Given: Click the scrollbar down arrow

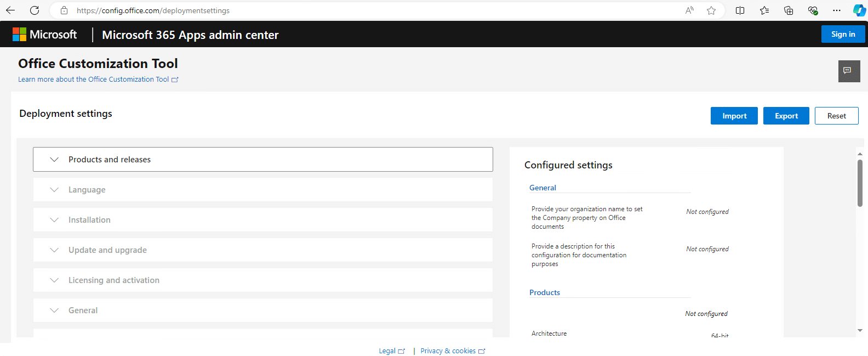Looking at the screenshot, I should tap(860, 330).
